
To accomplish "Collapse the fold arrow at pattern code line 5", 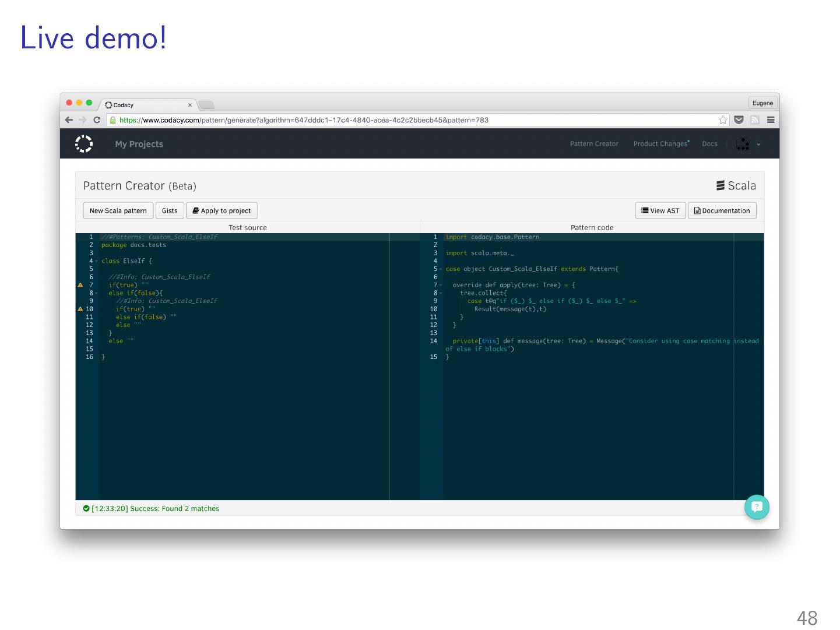I will (441, 269).
